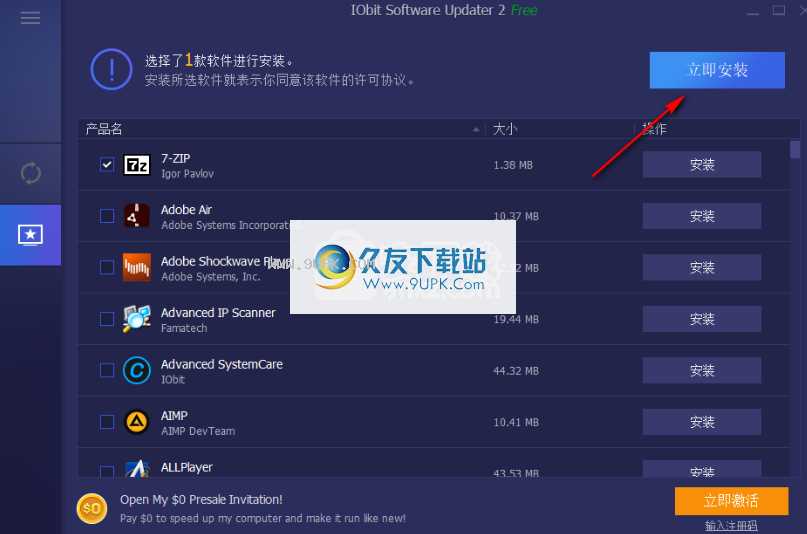Viewport: 807px width, 534px height.
Task: Click 安装 for Advanced SystemCare
Action: (x=702, y=370)
